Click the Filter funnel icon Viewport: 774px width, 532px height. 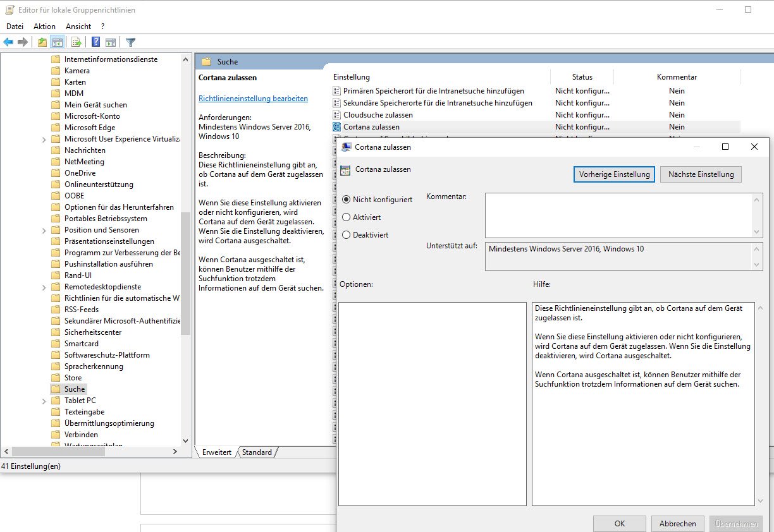[130, 42]
